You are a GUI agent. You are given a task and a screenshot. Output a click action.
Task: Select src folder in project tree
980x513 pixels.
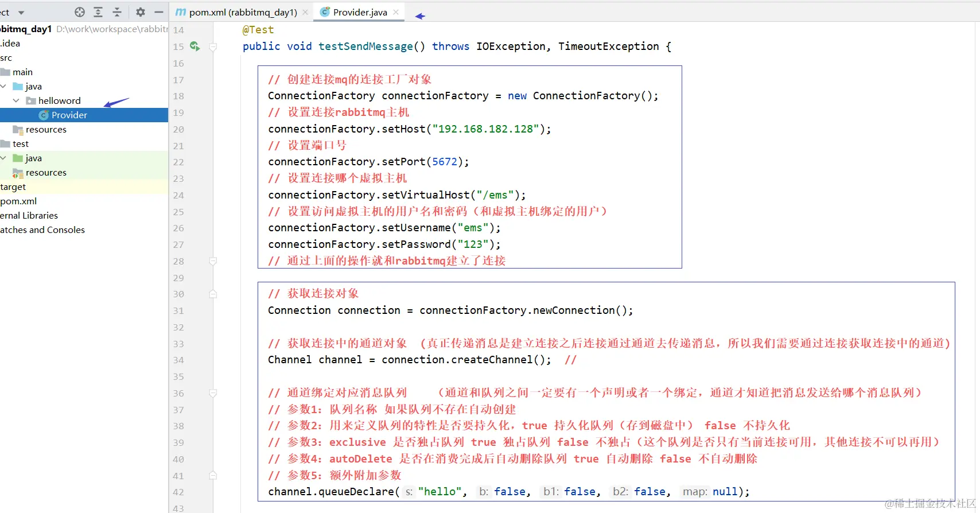[6, 57]
